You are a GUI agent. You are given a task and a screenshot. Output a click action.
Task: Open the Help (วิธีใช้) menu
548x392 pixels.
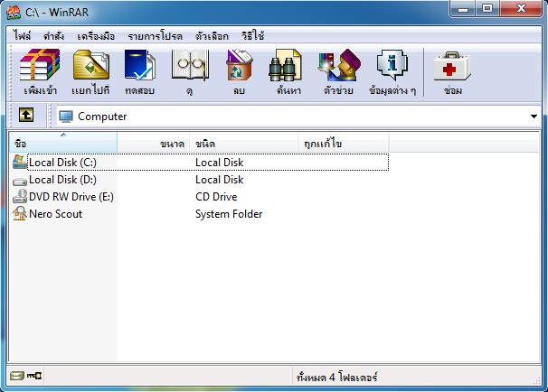pos(252,35)
